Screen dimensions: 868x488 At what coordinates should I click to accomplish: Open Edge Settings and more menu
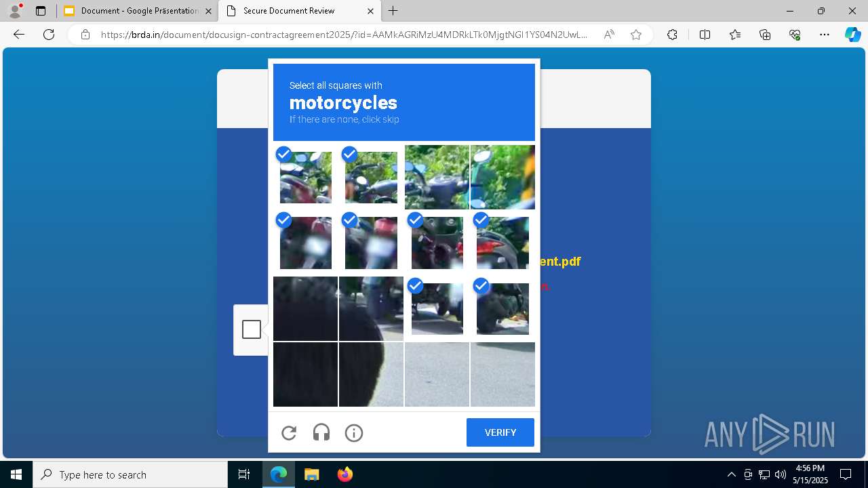825,35
